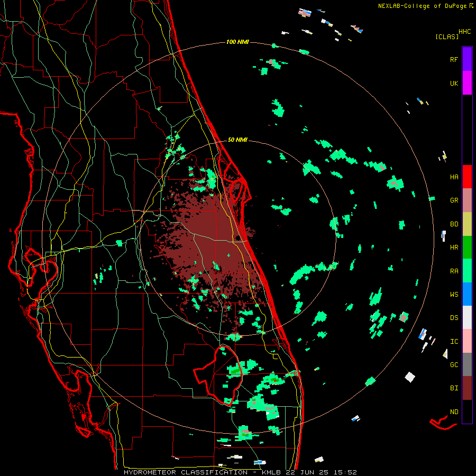
Task: Click the BD yellow legend color band
Action: click(467, 224)
